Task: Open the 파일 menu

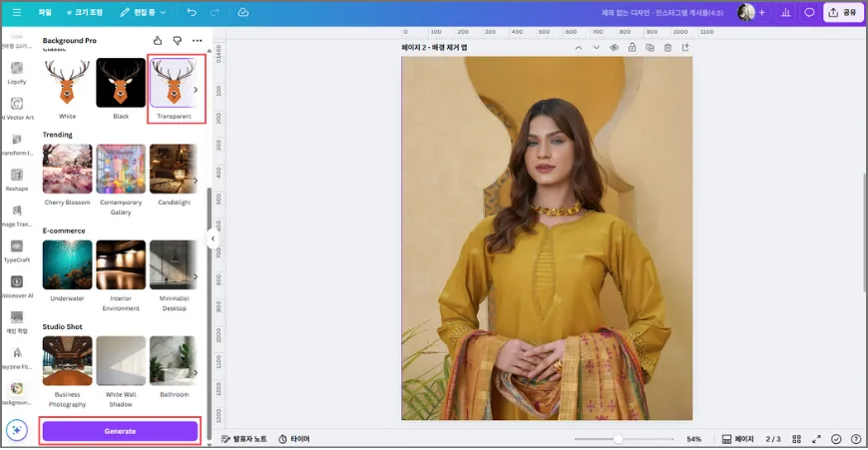Action: click(x=45, y=12)
